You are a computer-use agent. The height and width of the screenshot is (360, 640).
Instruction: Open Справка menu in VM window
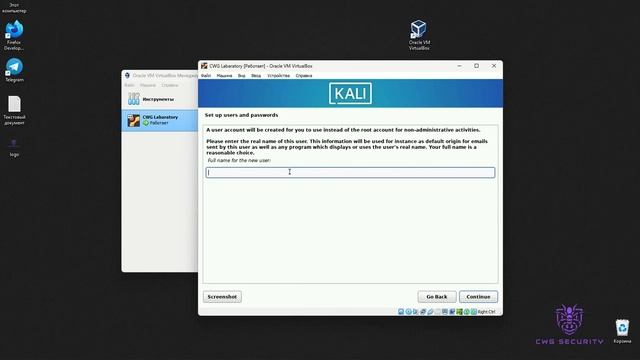[304, 76]
